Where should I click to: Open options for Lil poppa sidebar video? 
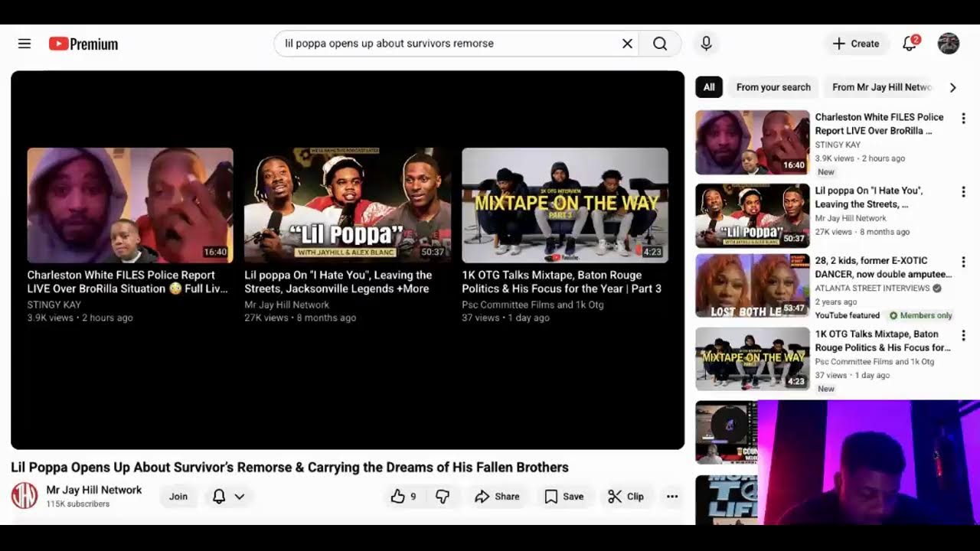click(963, 191)
